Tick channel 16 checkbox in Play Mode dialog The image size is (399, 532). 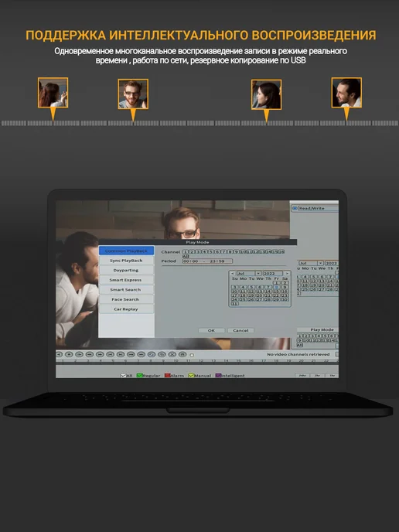pyautogui.click(x=281, y=252)
